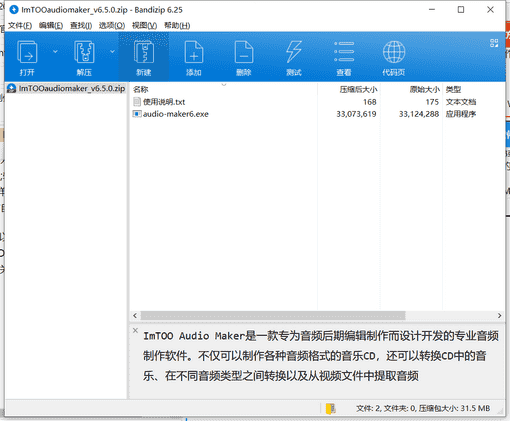Expand the dropdown arrow beside Extract
This screenshot has width=510, height=421.
[x=112, y=51]
